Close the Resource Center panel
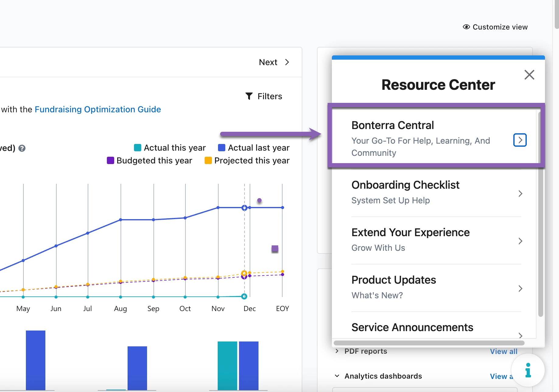559x392 pixels. 529,75
